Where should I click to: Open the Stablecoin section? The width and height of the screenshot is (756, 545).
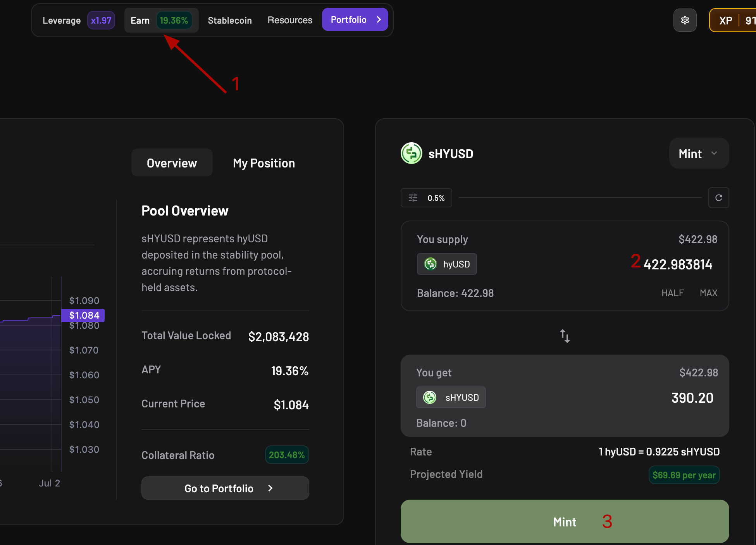pos(229,20)
